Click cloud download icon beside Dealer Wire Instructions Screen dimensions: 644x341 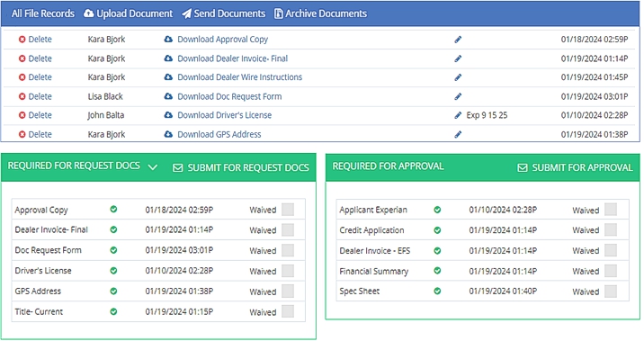pos(168,77)
